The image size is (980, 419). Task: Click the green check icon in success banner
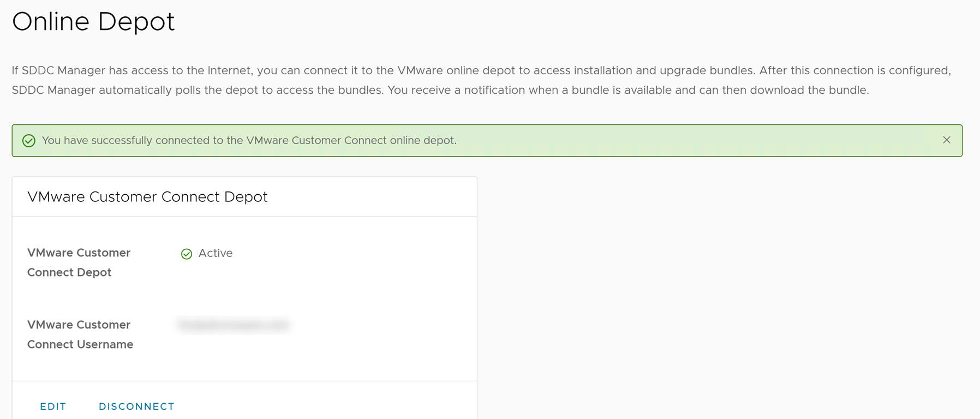[x=29, y=141]
